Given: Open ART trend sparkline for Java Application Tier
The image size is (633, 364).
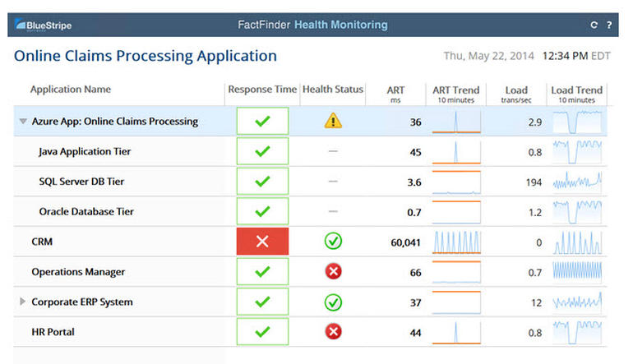Looking at the screenshot, I should 456,152.
